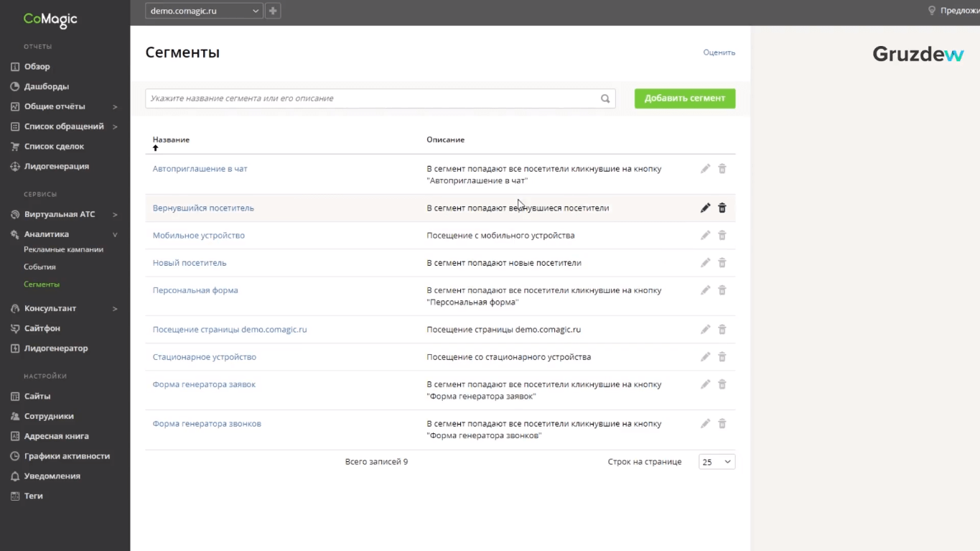This screenshot has height=551, width=980.
Task: Click the plus button next to site selector
Action: coord(273,11)
